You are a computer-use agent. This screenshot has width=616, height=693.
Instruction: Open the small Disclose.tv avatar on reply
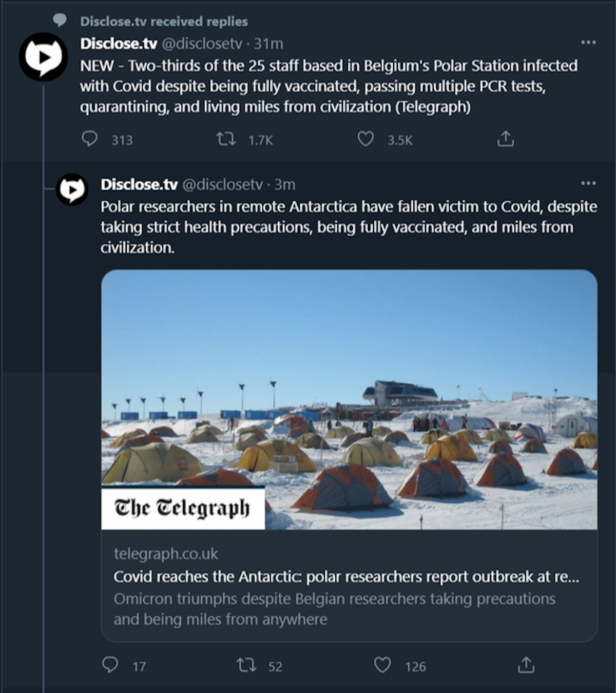[72, 189]
